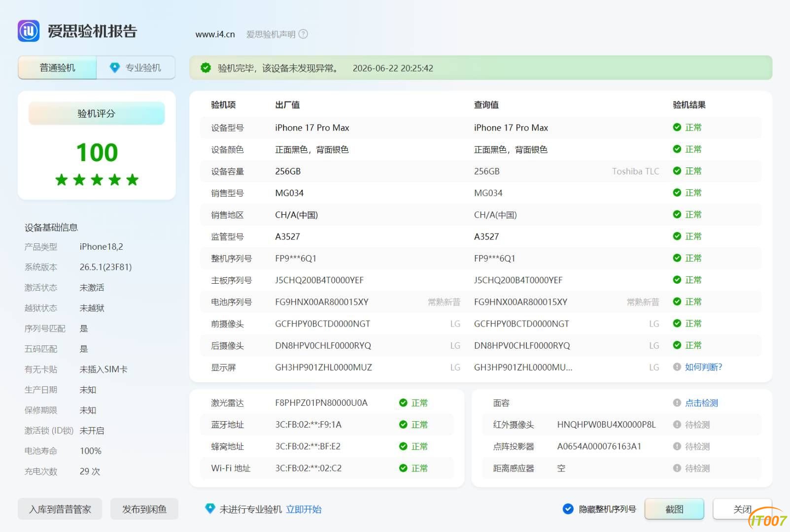Viewport: 790px width, 532px height.
Task: Select the dot projector serial A0654A000076163A1
Action: point(599,446)
